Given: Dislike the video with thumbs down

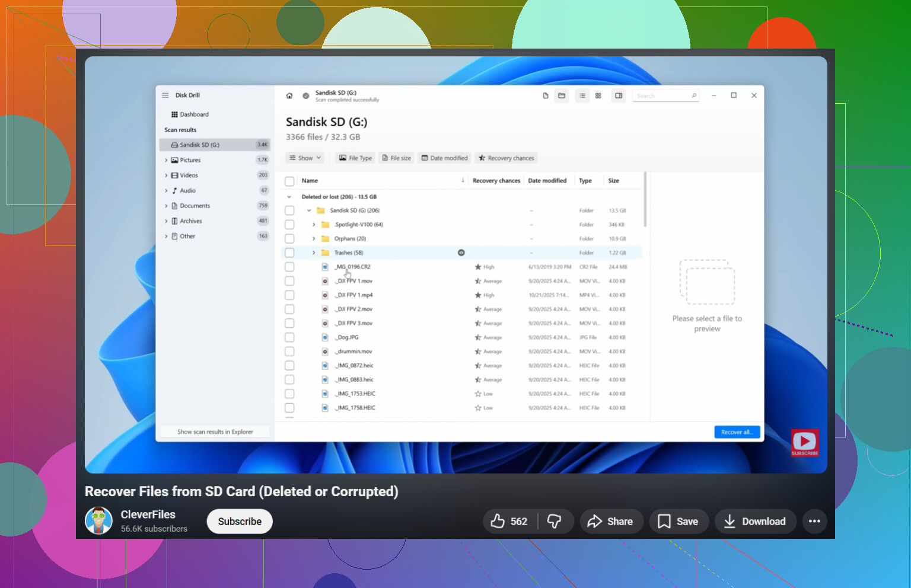Looking at the screenshot, I should [x=554, y=521].
